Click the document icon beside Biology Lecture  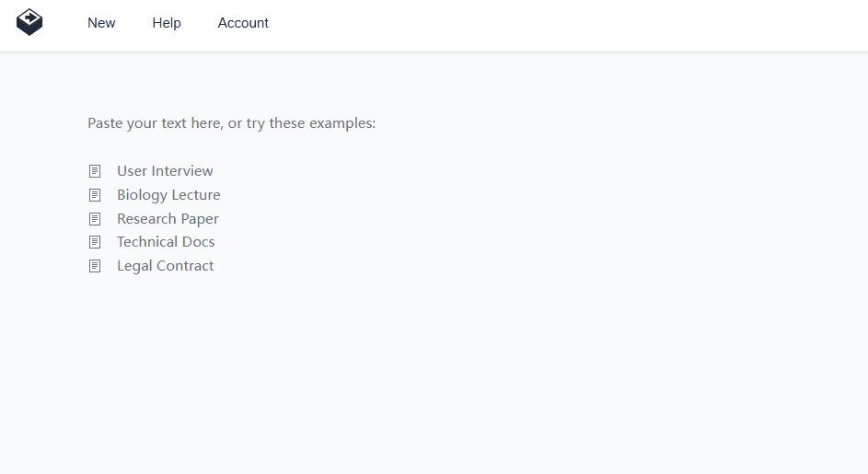tap(94, 195)
